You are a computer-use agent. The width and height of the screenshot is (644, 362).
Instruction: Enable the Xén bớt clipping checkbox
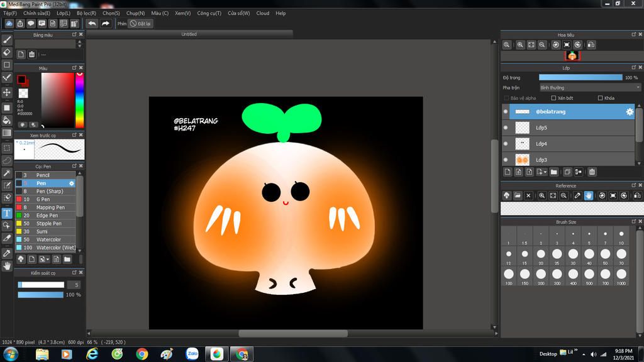pyautogui.click(x=553, y=98)
